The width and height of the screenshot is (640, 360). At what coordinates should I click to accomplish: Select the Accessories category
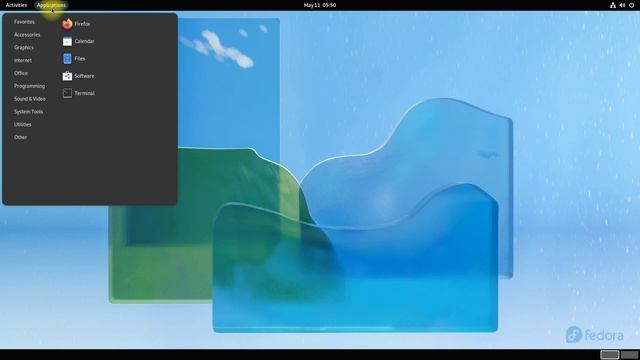tap(27, 35)
